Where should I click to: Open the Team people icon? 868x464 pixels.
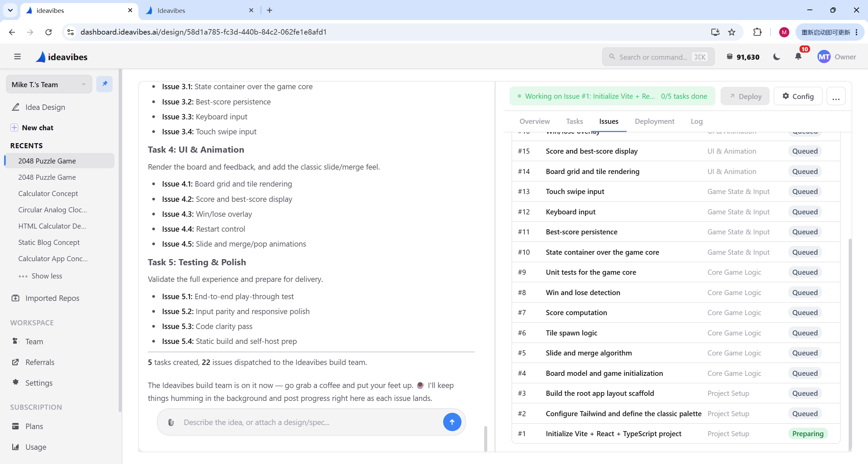pos(16,341)
